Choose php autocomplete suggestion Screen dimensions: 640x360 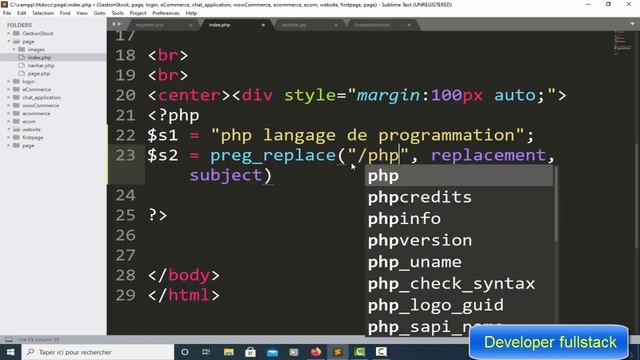click(x=459, y=176)
